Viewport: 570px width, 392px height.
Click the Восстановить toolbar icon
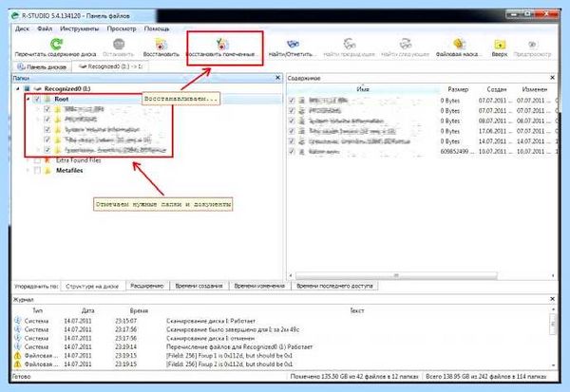coord(161,45)
